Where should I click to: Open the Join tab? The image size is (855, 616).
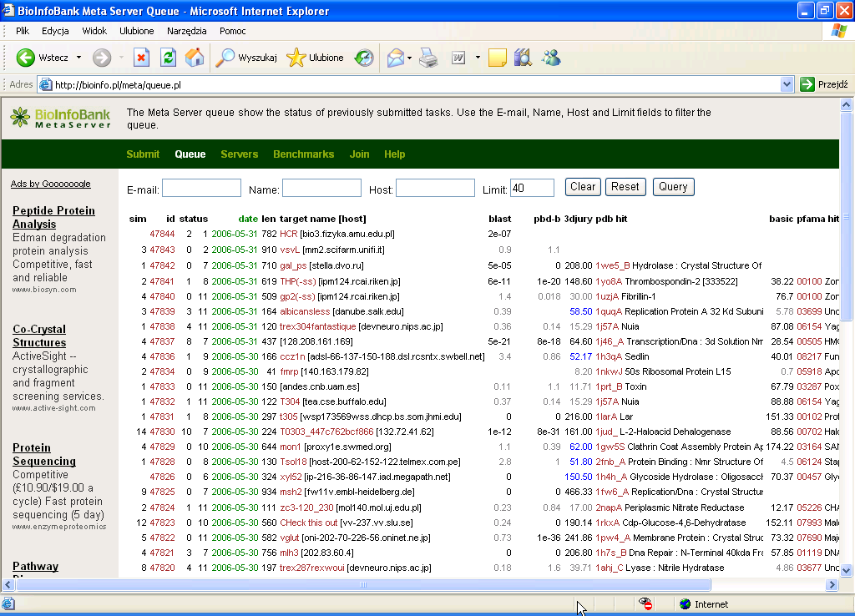359,154
